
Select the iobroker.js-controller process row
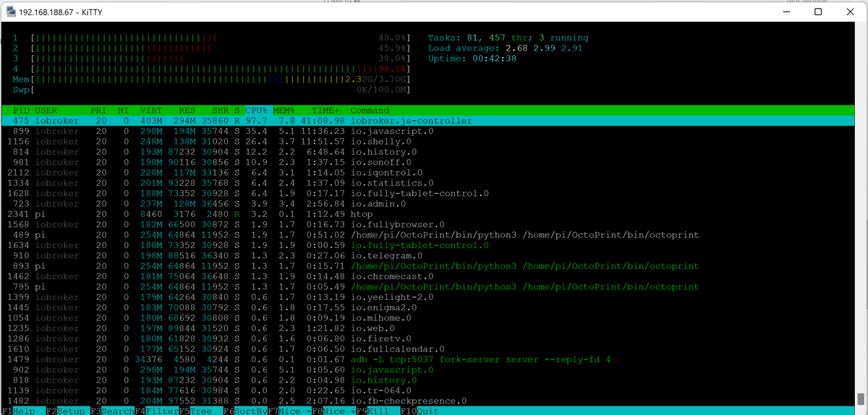tap(427, 121)
